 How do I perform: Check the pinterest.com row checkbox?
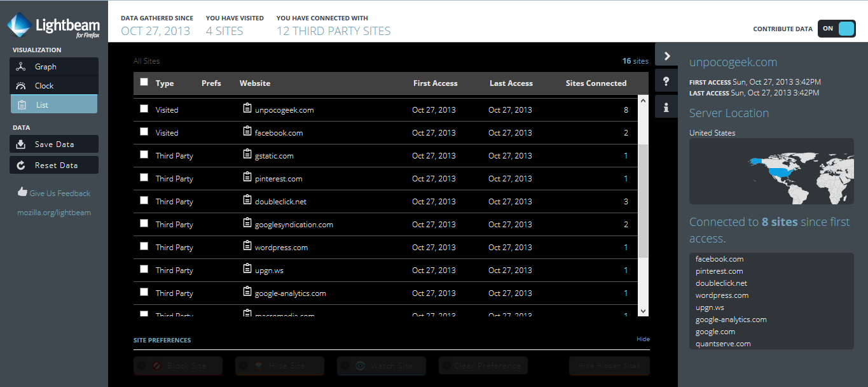click(x=144, y=178)
